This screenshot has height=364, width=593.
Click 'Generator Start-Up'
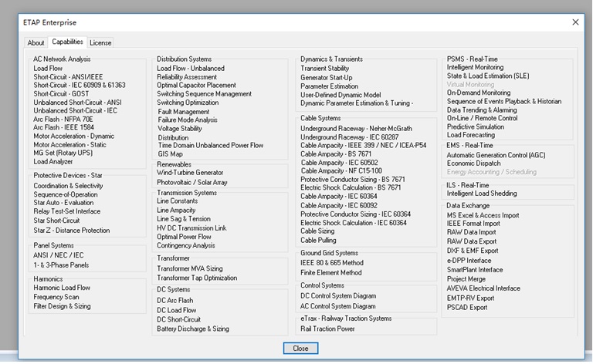click(327, 77)
